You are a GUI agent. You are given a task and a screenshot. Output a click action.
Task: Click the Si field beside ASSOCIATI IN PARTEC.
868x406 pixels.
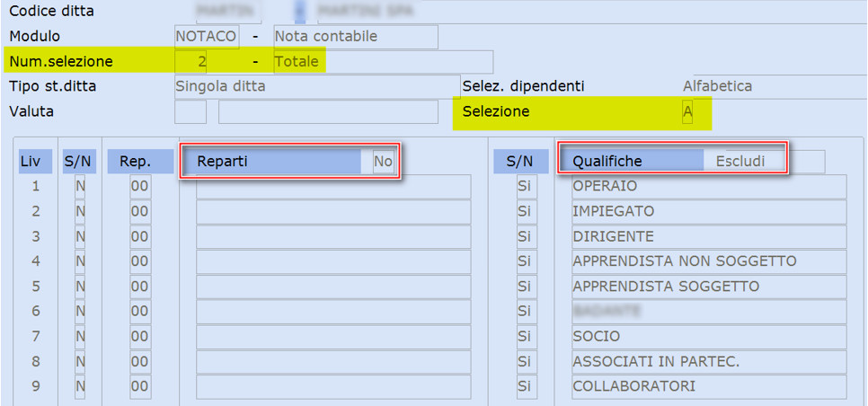[x=527, y=361]
